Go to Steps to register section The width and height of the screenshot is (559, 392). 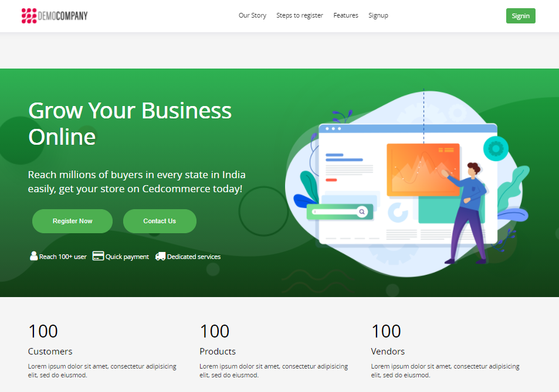coord(300,15)
